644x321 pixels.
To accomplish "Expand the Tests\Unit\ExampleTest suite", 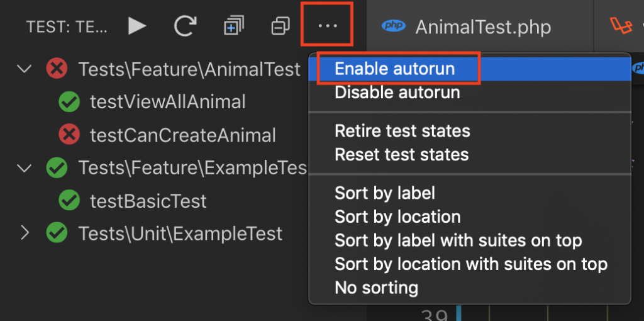I will (x=25, y=234).
